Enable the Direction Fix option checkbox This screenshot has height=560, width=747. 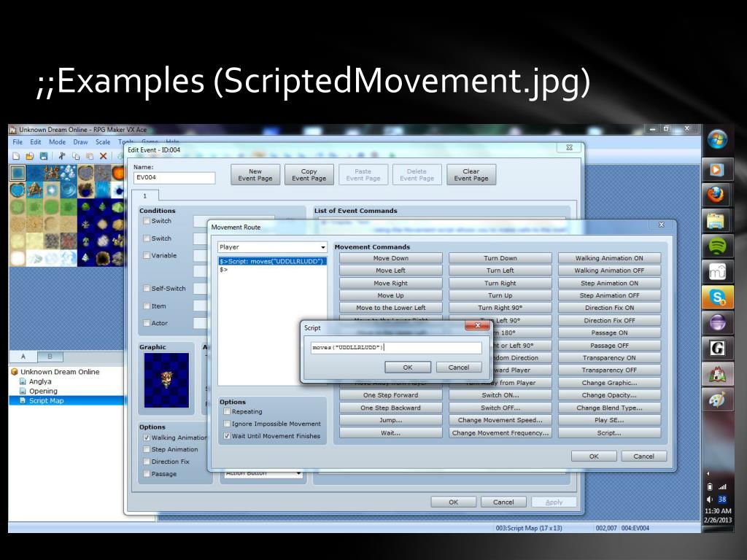[147, 462]
